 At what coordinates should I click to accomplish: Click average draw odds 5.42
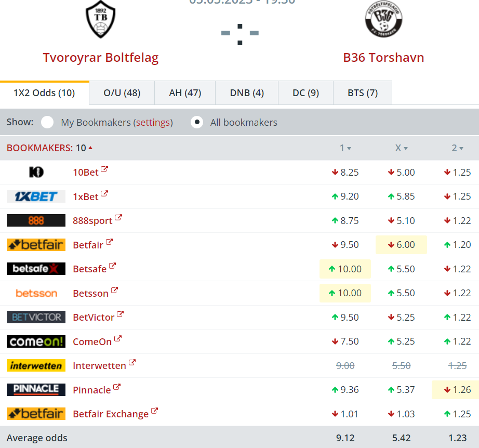(x=401, y=438)
